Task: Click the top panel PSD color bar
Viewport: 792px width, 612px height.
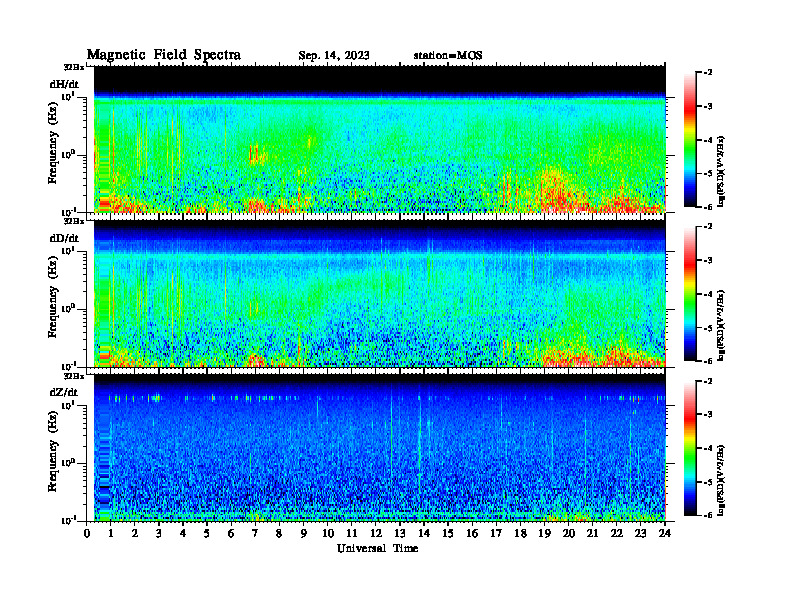Action: (690, 139)
